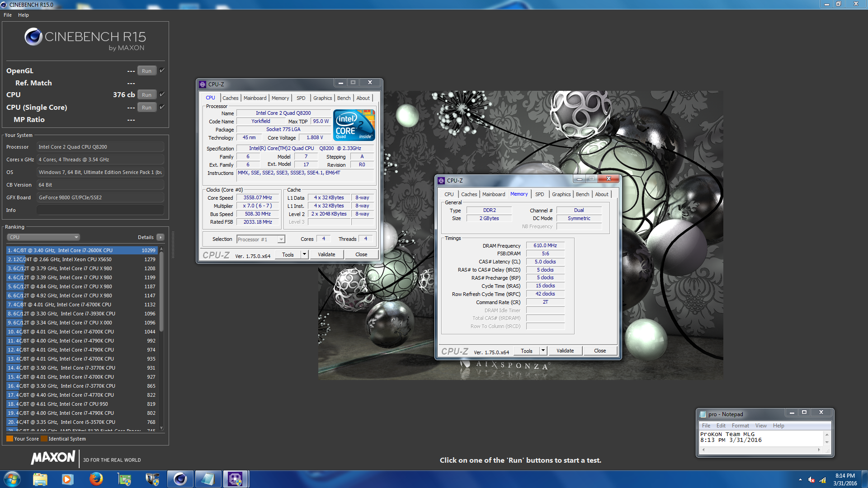The width and height of the screenshot is (868, 488).
Task: Click the Notepad taskbar icon
Action: [208, 479]
